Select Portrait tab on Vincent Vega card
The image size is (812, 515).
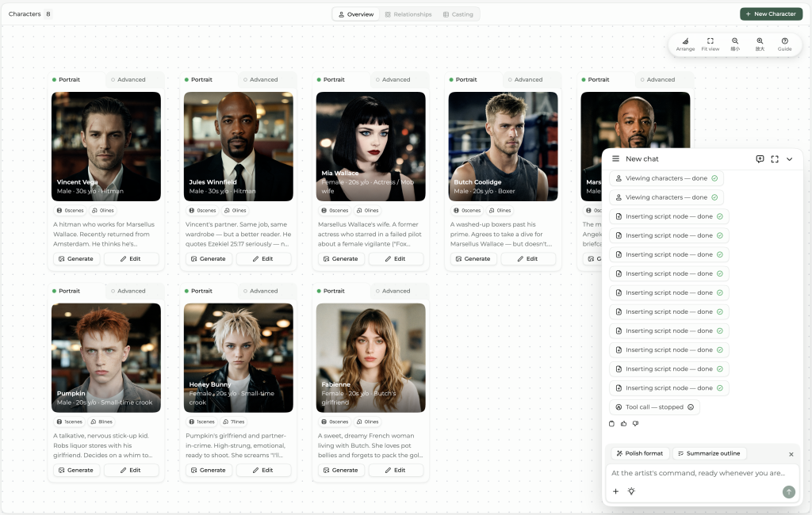pyautogui.click(x=77, y=80)
